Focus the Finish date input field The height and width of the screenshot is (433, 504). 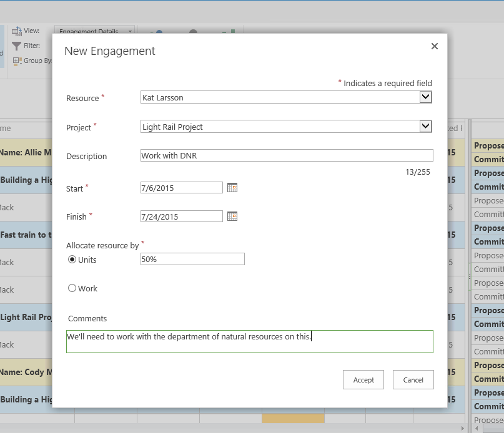pos(182,216)
